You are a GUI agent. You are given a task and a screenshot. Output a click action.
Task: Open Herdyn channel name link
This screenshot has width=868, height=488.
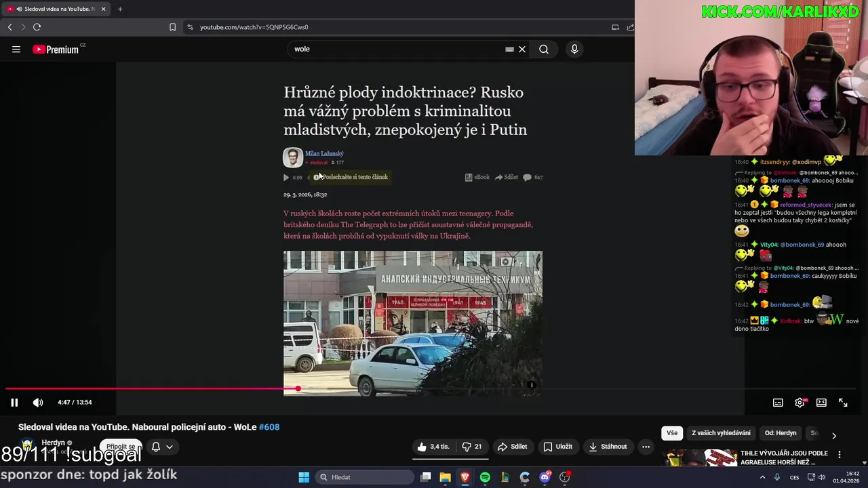pos(54,443)
